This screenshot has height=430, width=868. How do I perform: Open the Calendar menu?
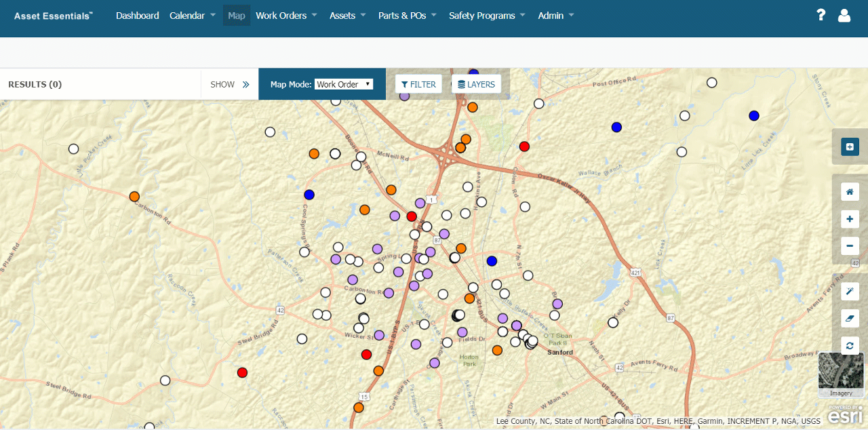coord(193,15)
